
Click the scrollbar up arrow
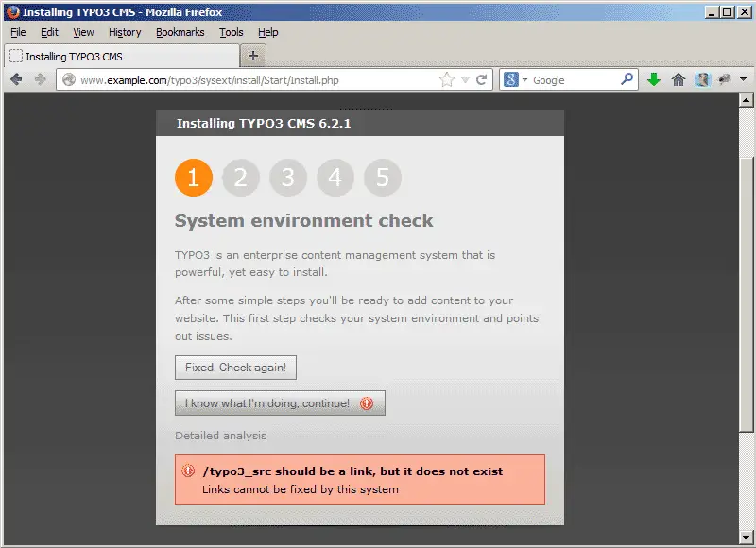pos(746,100)
